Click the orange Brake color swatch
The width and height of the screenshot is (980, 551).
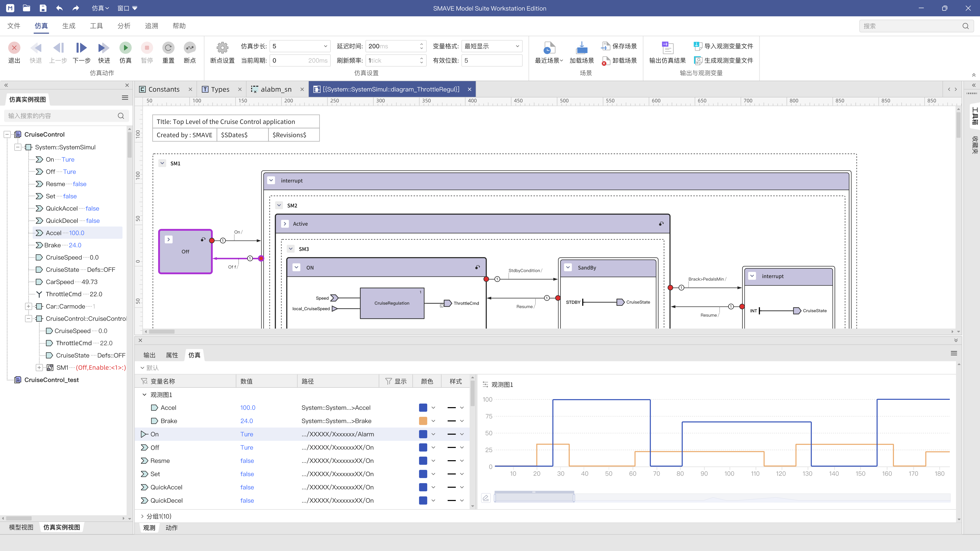[x=423, y=421]
